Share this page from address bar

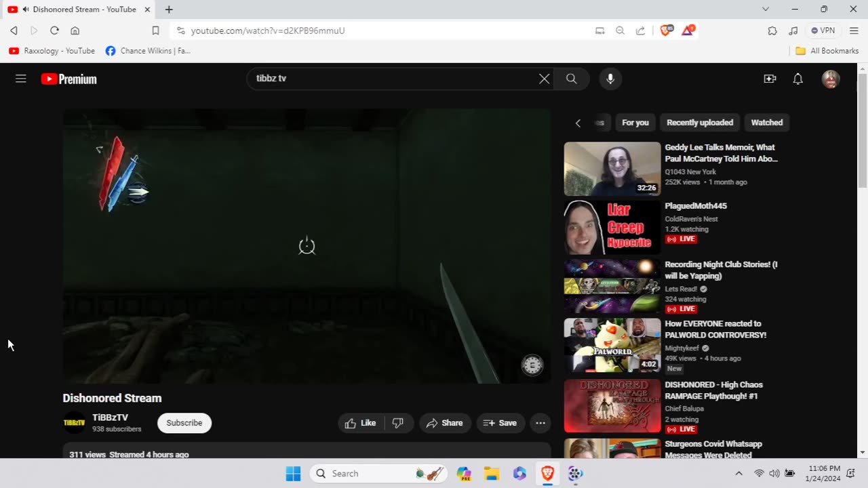click(x=640, y=30)
